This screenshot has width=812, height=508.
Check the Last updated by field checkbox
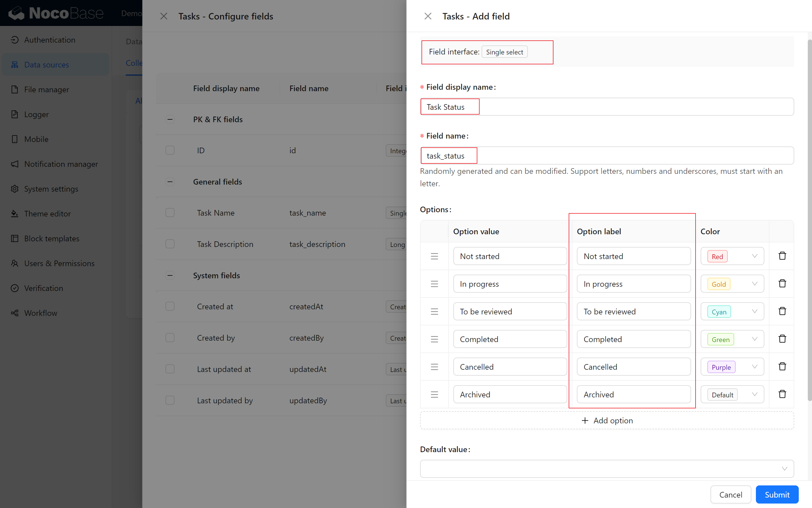pos(170,400)
